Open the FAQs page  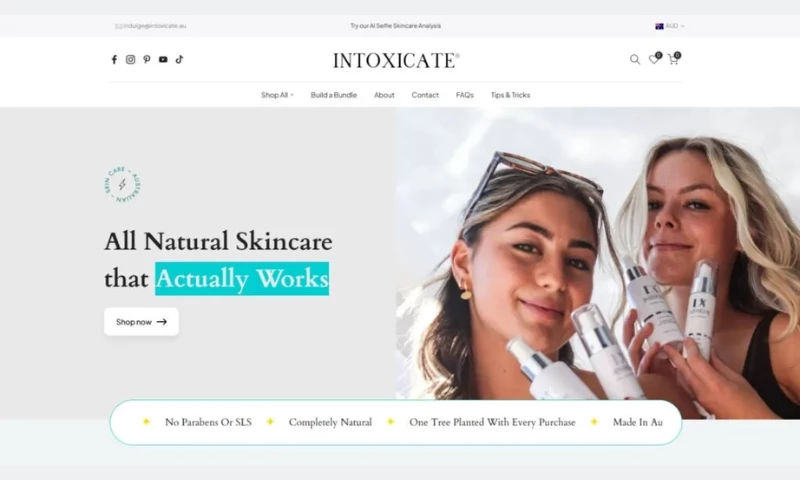tap(465, 95)
